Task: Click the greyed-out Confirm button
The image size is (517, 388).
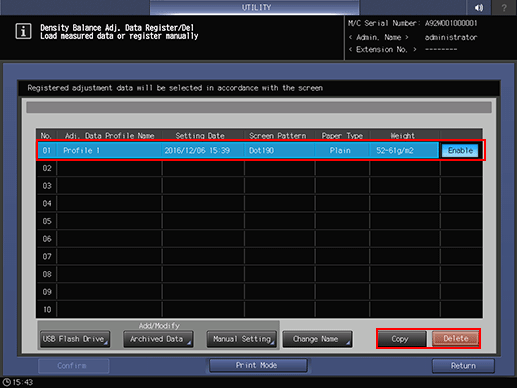Action: tap(73, 366)
